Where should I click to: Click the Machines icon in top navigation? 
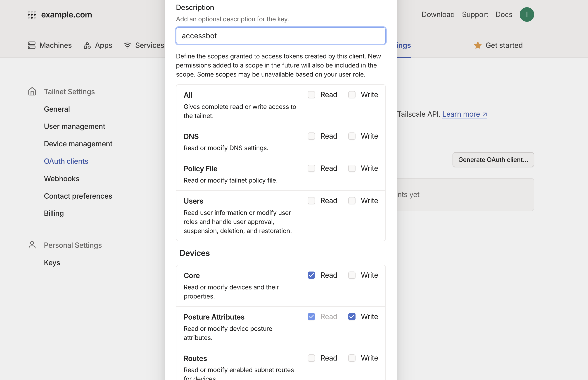(x=32, y=45)
